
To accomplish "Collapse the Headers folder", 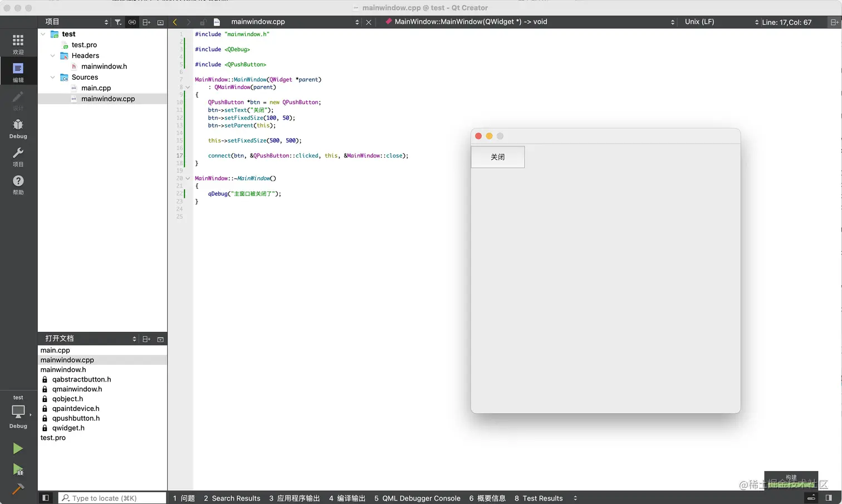I will [53, 56].
